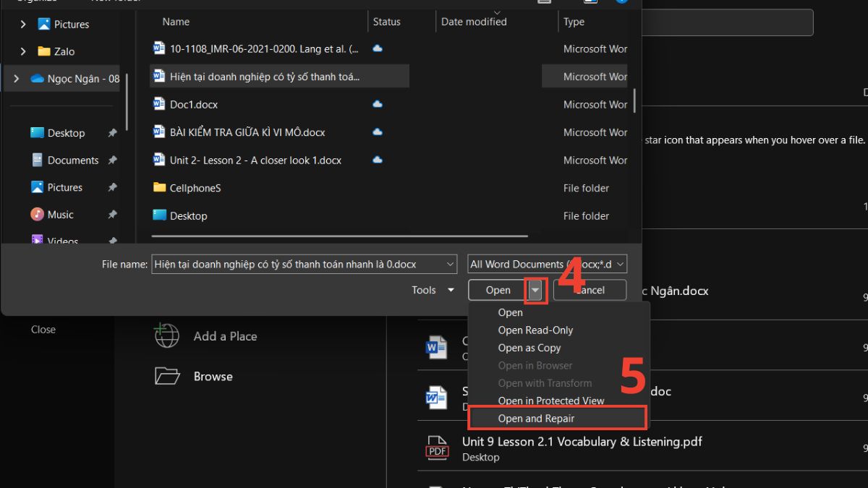Expand the Pictures tree node chevron
This screenshot has width=868, height=488.
click(23, 25)
